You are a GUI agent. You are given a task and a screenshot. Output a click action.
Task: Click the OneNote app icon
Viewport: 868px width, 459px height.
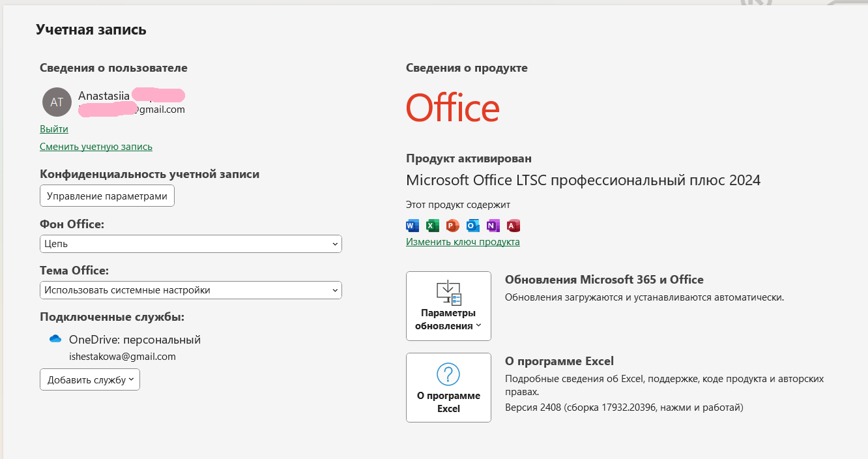pyautogui.click(x=493, y=226)
